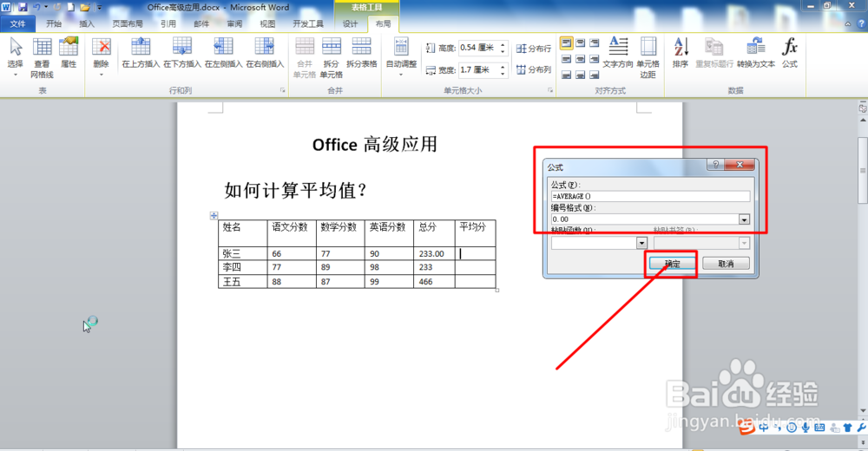
Task: Click the Formula fx (公式) ribbon button
Action: tap(790, 53)
